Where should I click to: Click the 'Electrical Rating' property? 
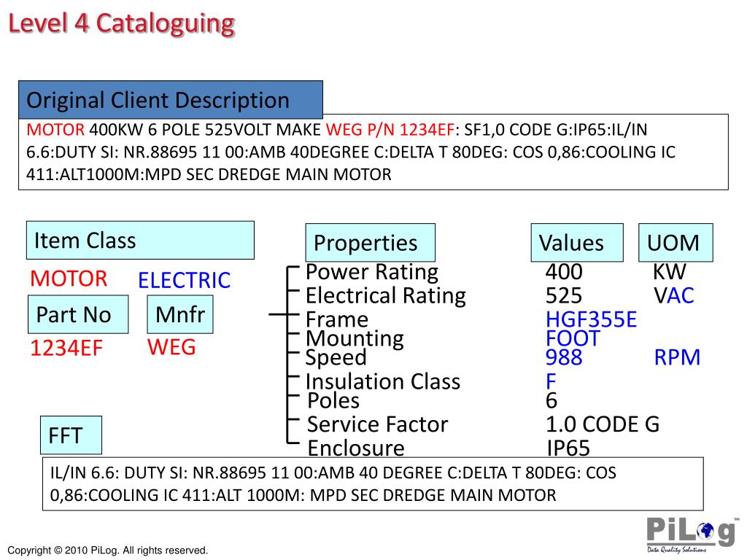click(x=386, y=295)
